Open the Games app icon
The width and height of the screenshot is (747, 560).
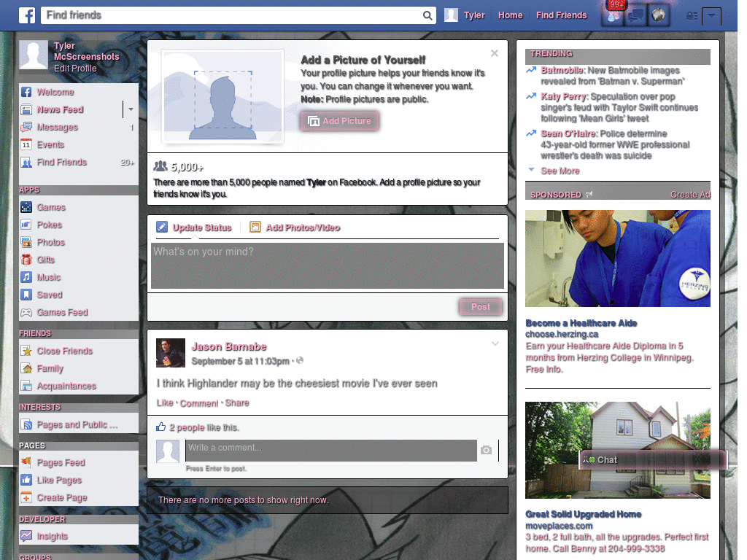[x=26, y=207]
